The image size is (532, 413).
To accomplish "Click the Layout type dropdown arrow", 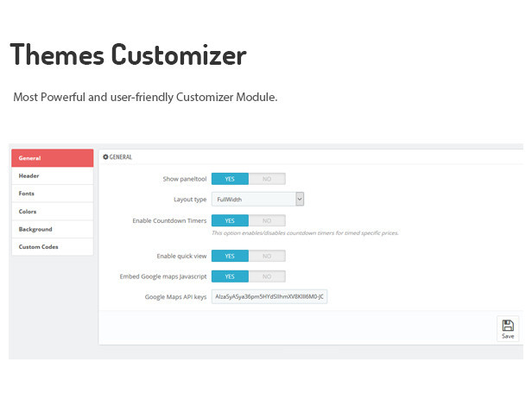I will coord(300,200).
